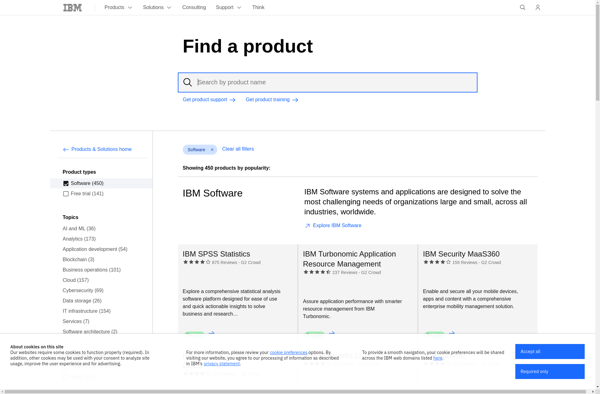
Task: Click the IBM logo
Action: point(72,7)
